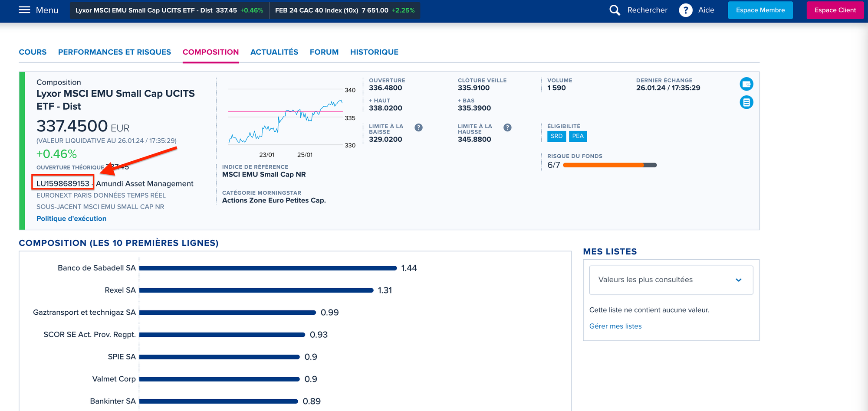Open Politique d'exécution link
Screen dimensions: 868x411
click(71, 219)
